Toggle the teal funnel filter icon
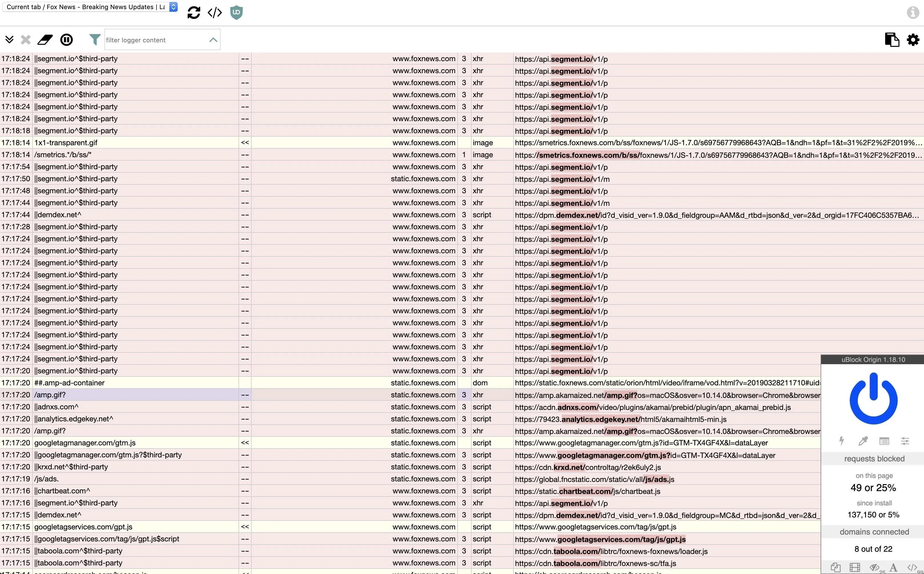The height and width of the screenshot is (574, 924). pos(95,39)
